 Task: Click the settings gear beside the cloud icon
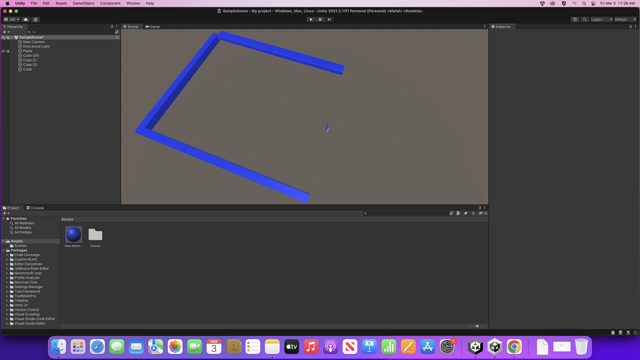(x=36, y=19)
